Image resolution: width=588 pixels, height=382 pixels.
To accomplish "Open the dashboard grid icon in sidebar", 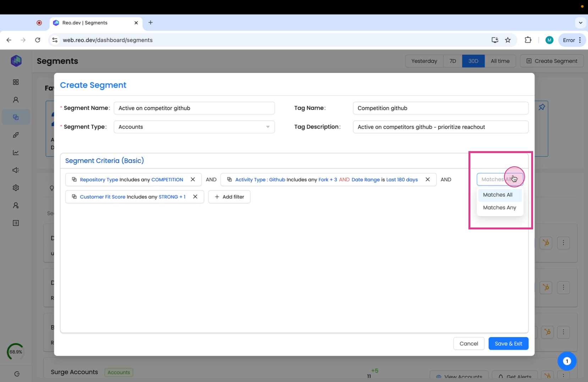I will (x=16, y=82).
